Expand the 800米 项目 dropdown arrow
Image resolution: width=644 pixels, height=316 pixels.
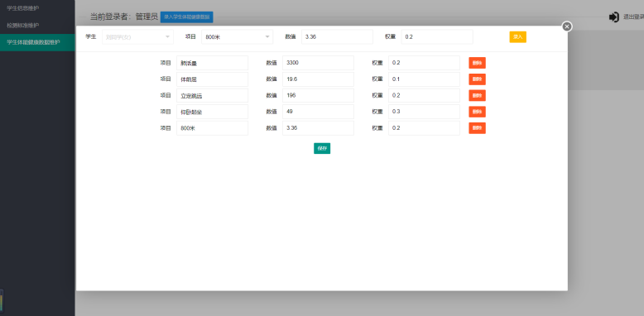[x=267, y=37]
